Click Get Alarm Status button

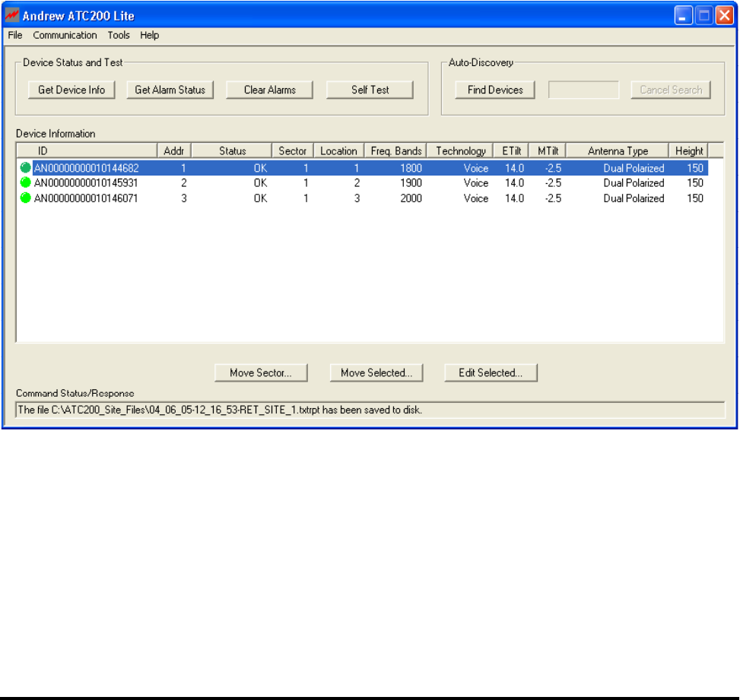[170, 90]
